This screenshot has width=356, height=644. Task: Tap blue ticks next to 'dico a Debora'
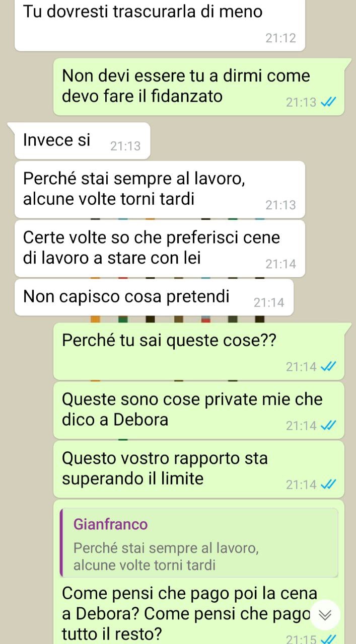pyautogui.click(x=329, y=426)
